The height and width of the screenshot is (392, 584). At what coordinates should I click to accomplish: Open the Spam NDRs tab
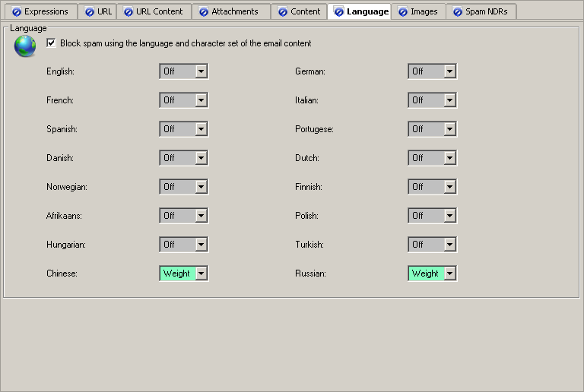[x=480, y=11]
